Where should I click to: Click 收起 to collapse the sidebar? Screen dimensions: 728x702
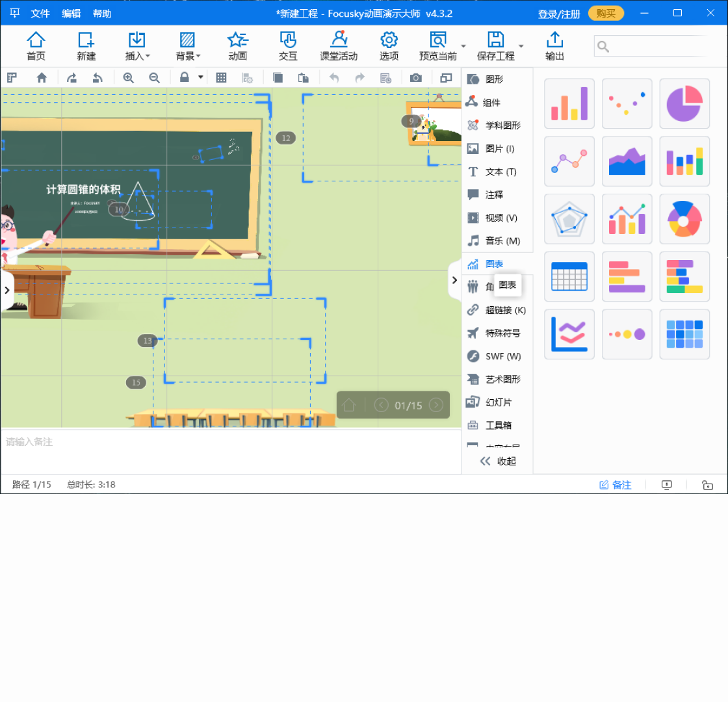point(498,461)
